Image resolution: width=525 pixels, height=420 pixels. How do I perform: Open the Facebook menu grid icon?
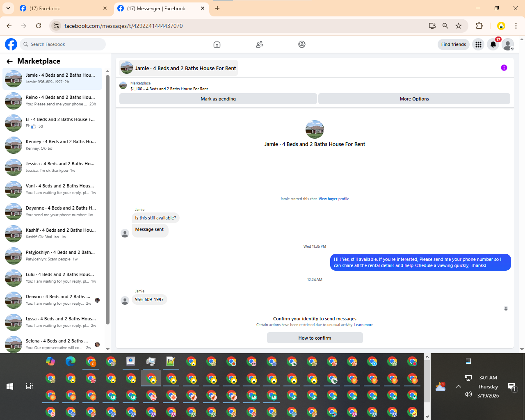(x=478, y=44)
